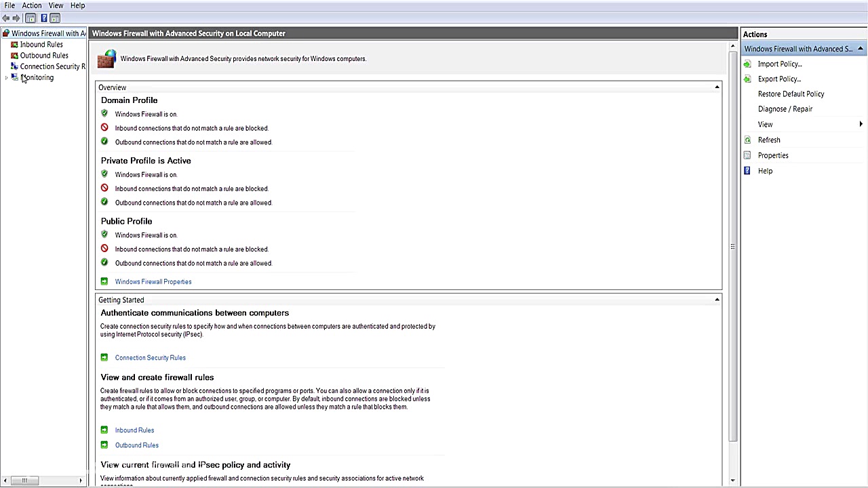Click the Back arrow in the toolbar
The width and height of the screenshot is (868, 488).
pyautogui.click(x=6, y=18)
